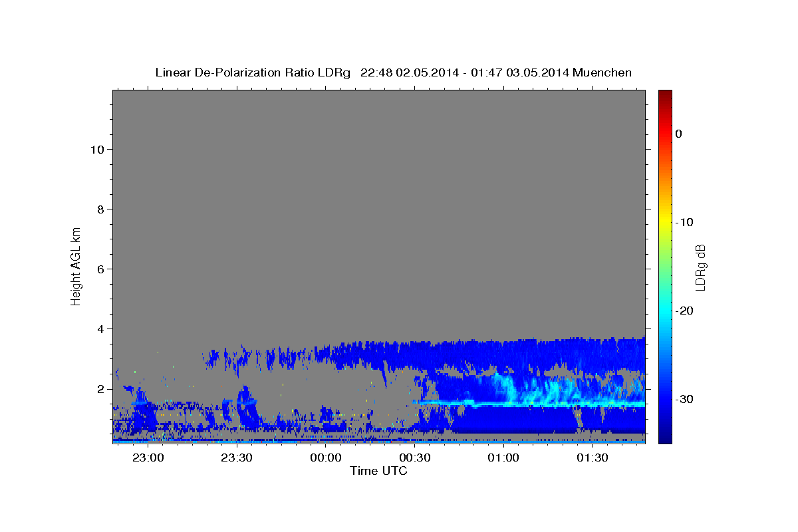Image resolution: width=798 pixels, height=532 pixels.
Task: Click the 00:30 time tick label
Action: point(415,458)
